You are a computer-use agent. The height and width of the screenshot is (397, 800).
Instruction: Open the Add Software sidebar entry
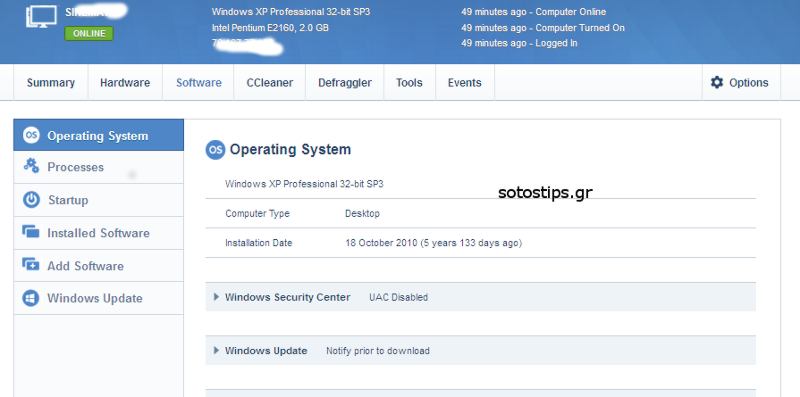[98, 265]
